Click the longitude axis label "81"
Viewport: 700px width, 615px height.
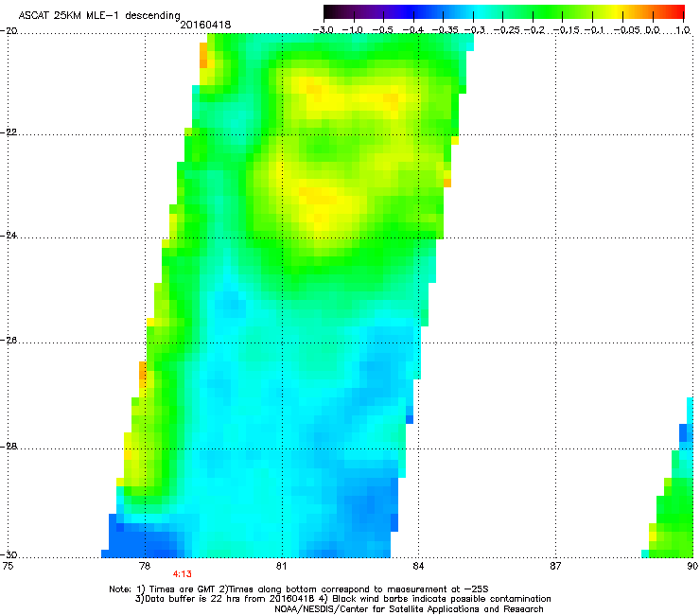tap(281, 566)
